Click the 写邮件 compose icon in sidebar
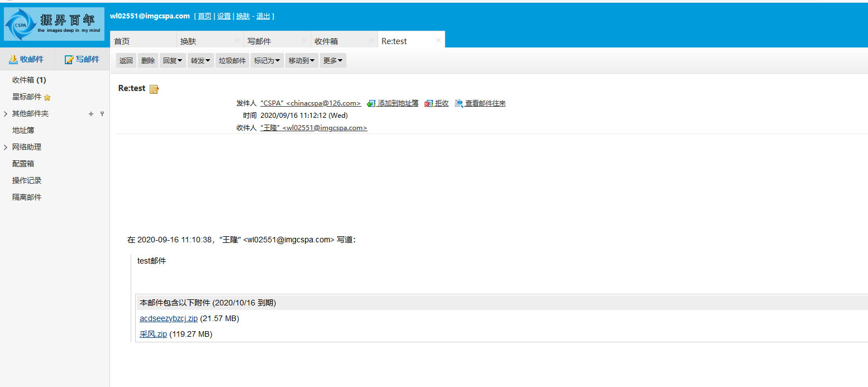The image size is (868, 387). (69, 60)
